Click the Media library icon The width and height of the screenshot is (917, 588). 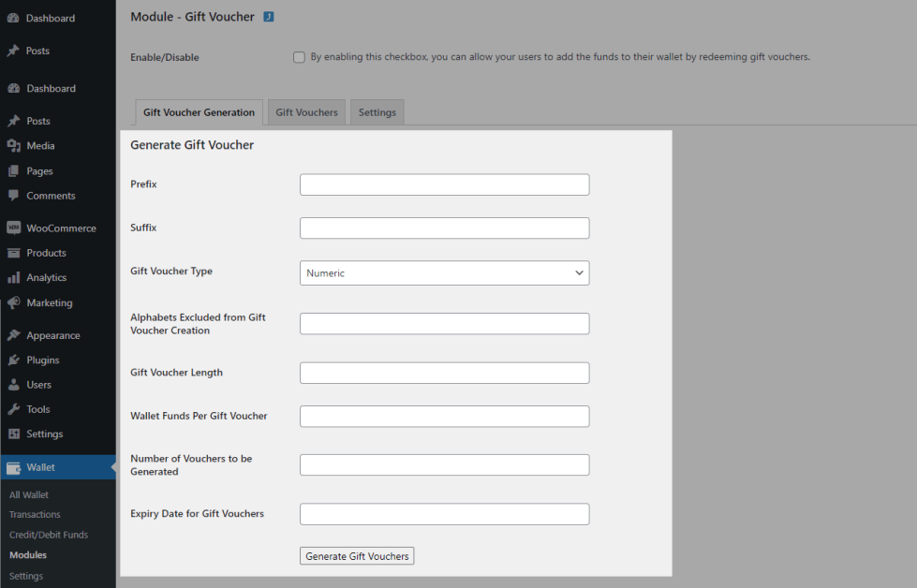tap(13, 146)
